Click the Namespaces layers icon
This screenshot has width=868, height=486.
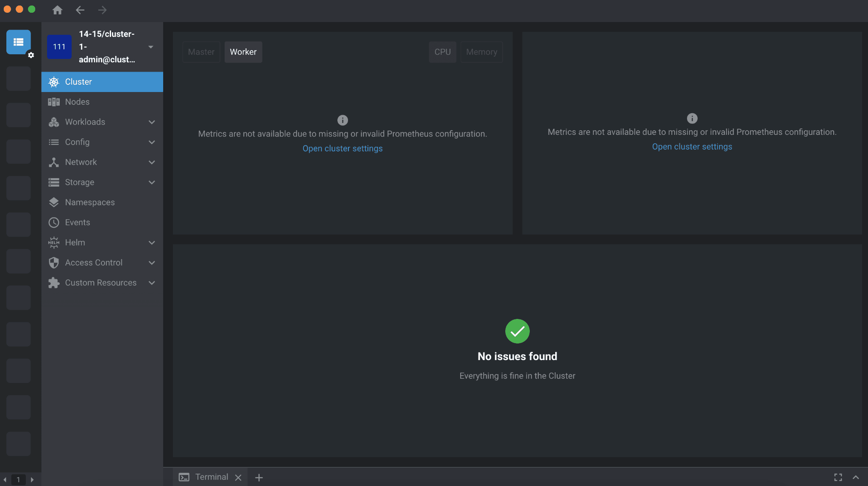[x=54, y=202]
